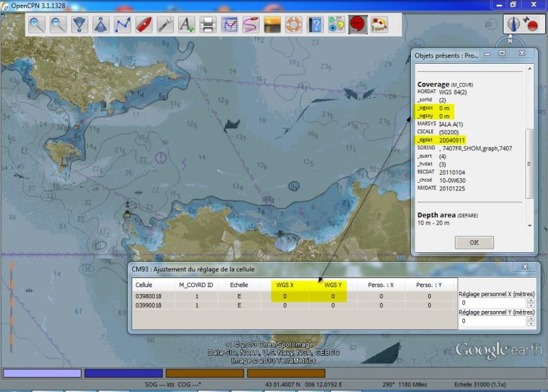Click the WGS Y column header

point(333,285)
